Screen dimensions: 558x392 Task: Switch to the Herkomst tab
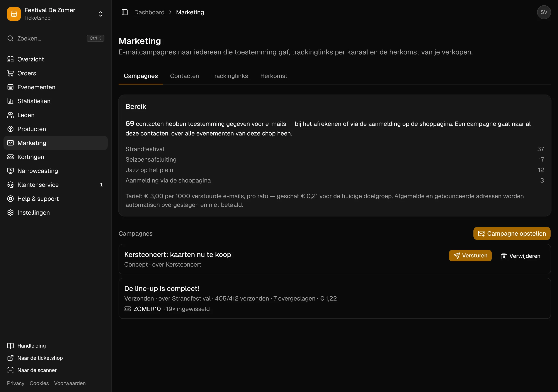pos(274,76)
